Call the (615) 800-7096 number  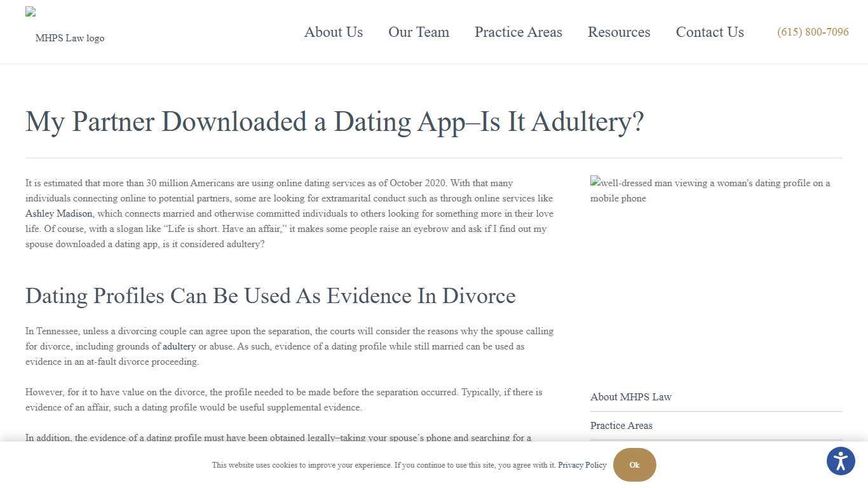point(813,32)
